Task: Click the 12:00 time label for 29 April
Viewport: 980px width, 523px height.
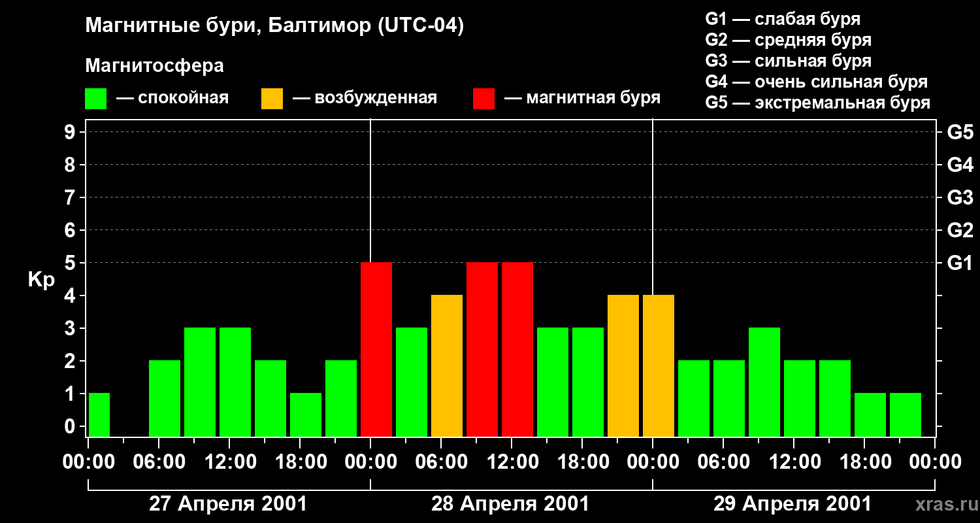Action: (x=794, y=462)
